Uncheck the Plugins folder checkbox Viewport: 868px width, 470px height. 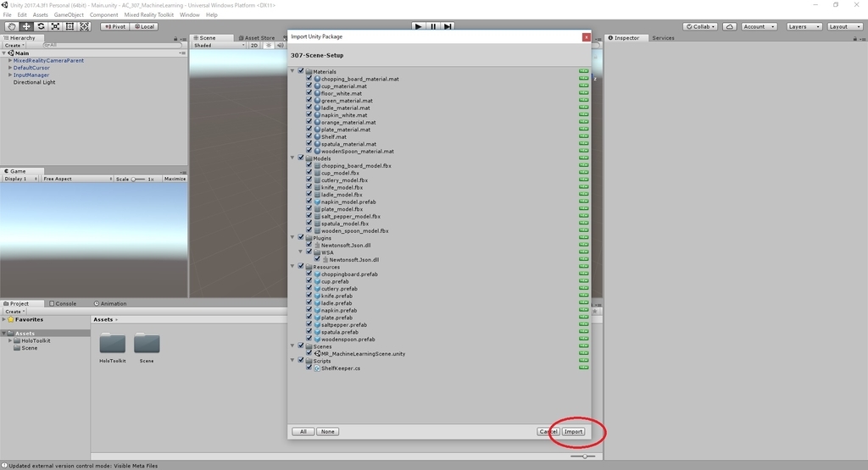coord(301,237)
